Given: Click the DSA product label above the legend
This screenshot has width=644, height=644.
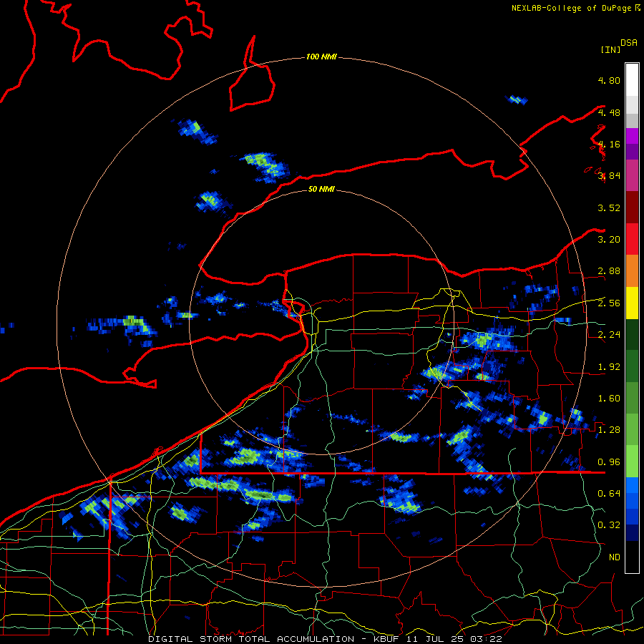Looking at the screenshot, I should tap(629, 43).
